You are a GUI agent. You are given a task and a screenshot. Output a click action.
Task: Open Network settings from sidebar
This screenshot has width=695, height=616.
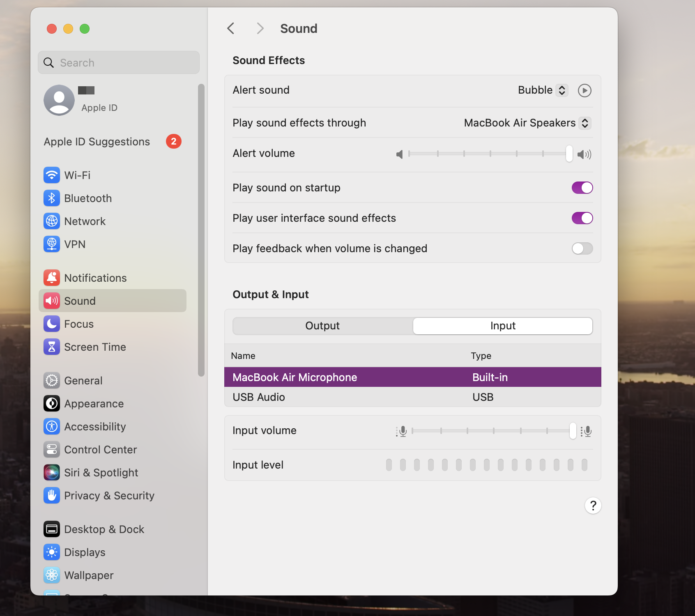tap(51, 221)
